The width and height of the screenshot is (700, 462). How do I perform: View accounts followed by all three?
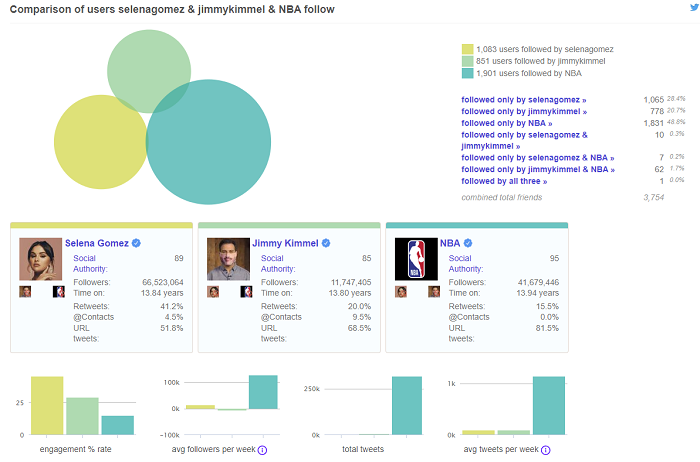pyautogui.click(x=504, y=181)
